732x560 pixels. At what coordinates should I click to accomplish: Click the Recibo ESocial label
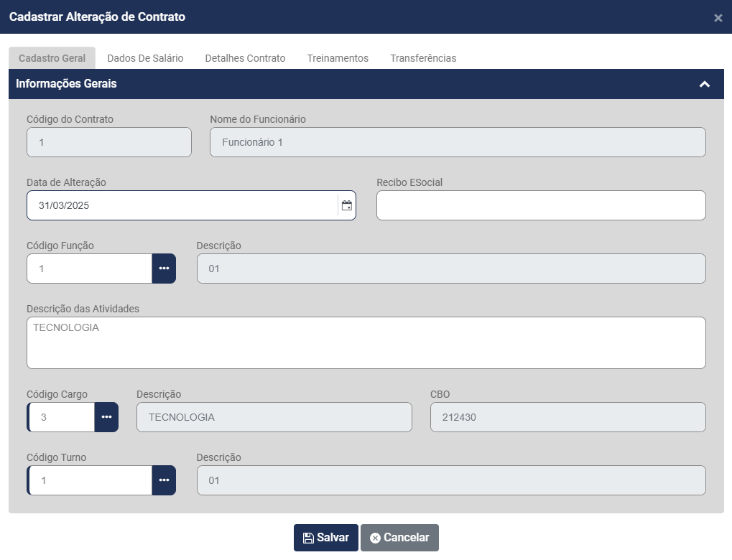[x=409, y=182]
